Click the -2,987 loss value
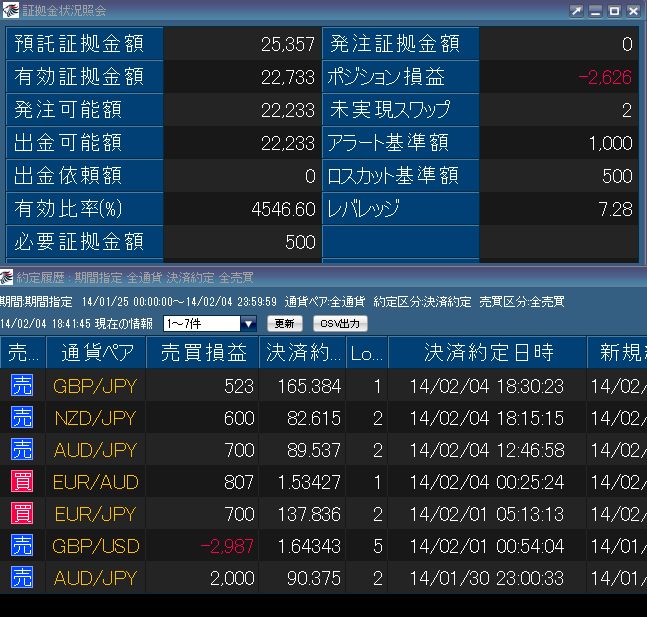Image resolution: width=647 pixels, height=617 pixels. point(227,546)
